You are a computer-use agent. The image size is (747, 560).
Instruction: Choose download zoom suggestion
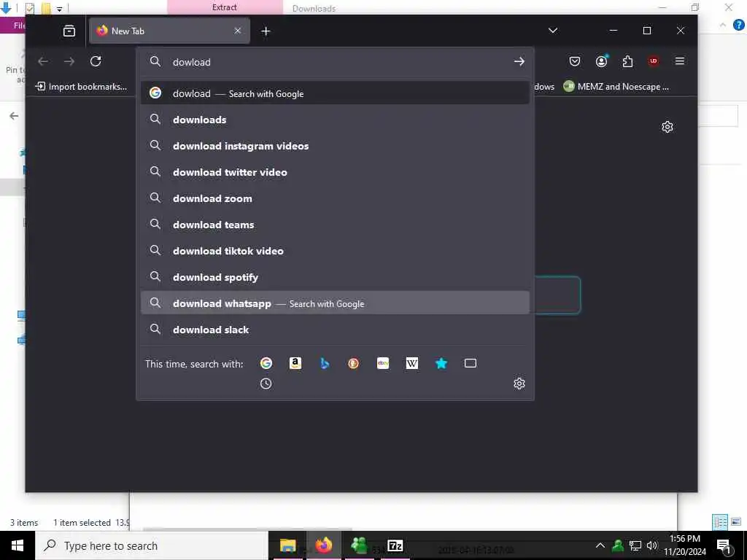335,198
